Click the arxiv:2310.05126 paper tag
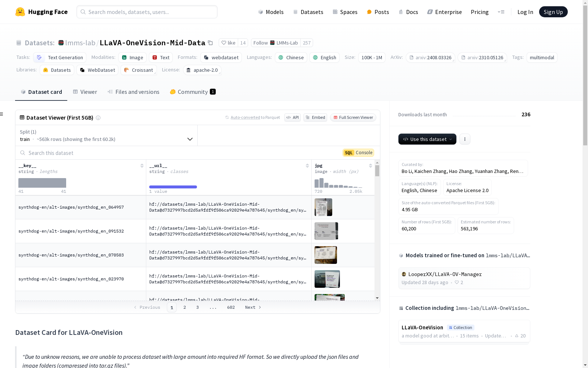 (482, 57)
